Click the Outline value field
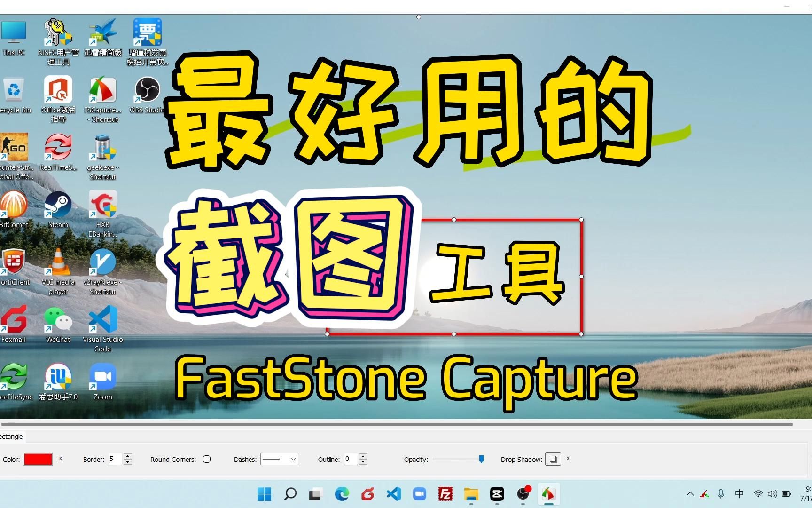Image resolution: width=812 pixels, height=508 pixels. point(351,459)
